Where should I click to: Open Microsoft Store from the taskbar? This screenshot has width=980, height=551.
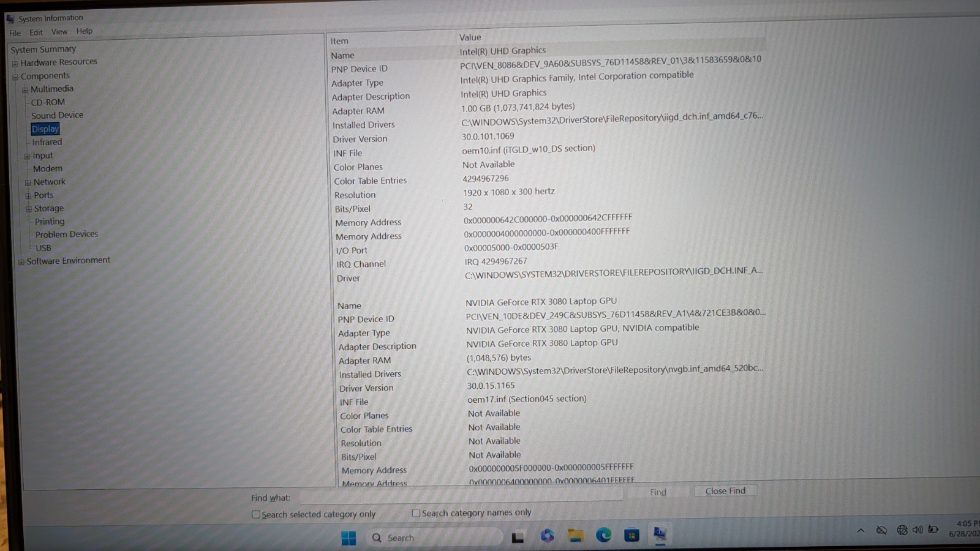click(631, 535)
